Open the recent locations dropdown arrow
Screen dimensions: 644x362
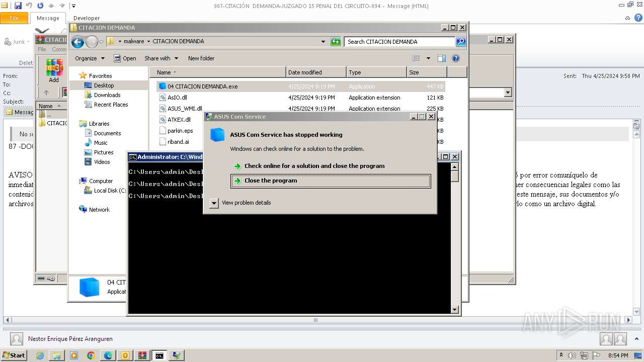[x=101, y=42]
